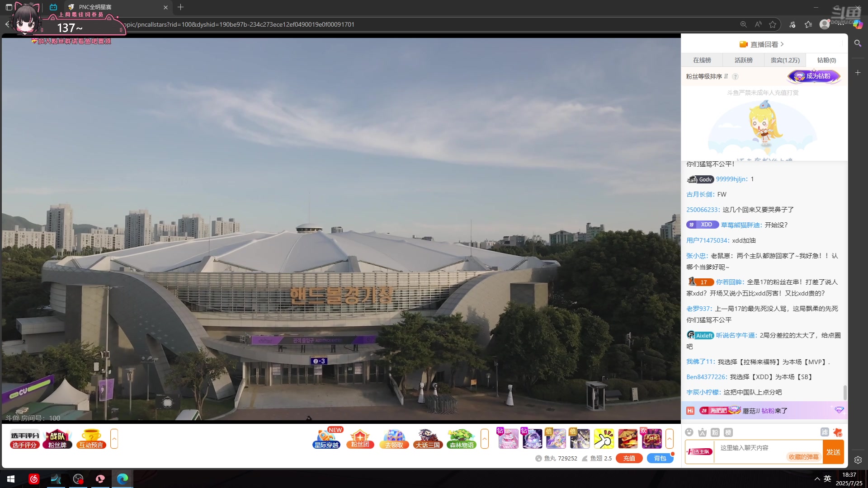
Task: Click the 鱼翅 2.5 balance
Action: [x=597, y=458]
